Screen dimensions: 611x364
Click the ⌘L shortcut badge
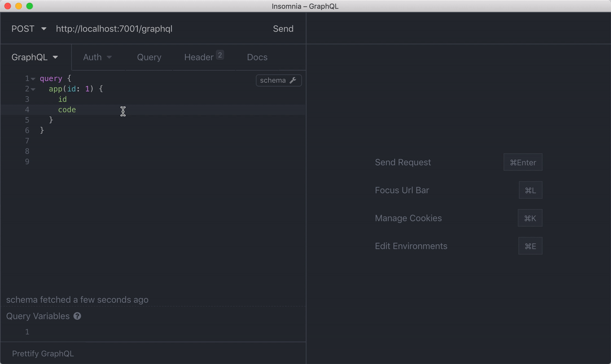[x=530, y=190]
